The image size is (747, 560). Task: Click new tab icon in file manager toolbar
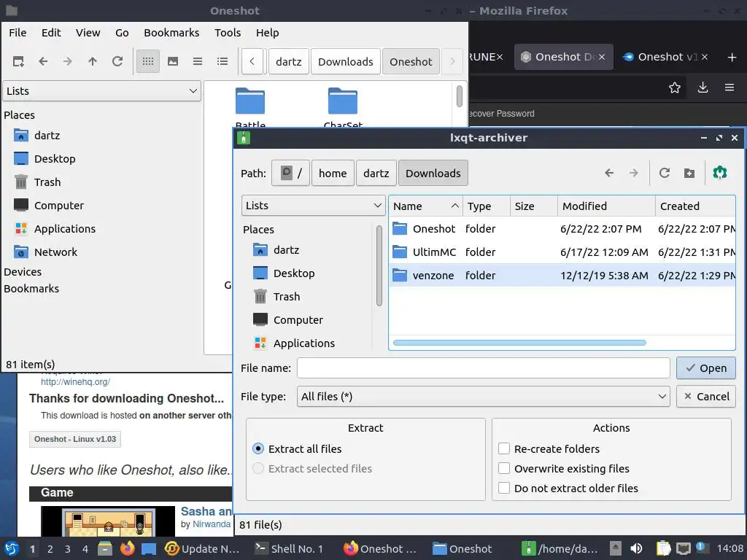coord(18,61)
